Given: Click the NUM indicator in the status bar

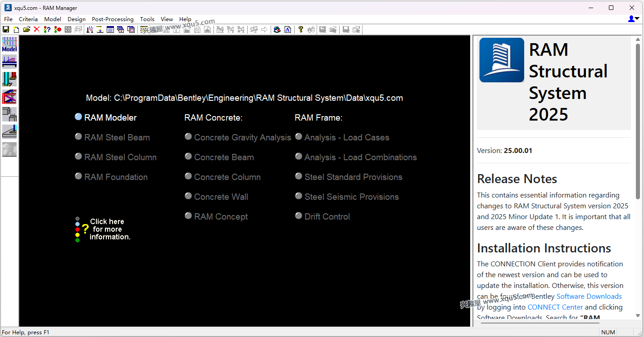Looking at the screenshot, I should pos(608,333).
